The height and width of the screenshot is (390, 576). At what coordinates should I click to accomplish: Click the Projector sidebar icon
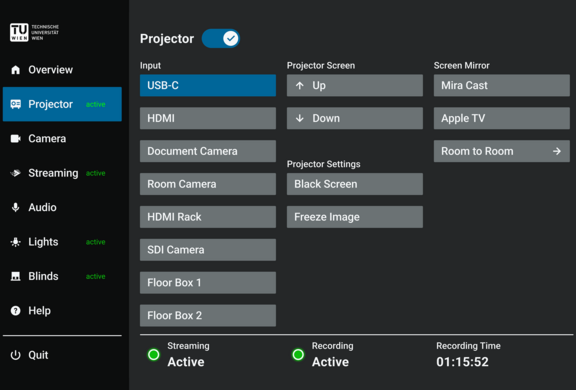(15, 104)
